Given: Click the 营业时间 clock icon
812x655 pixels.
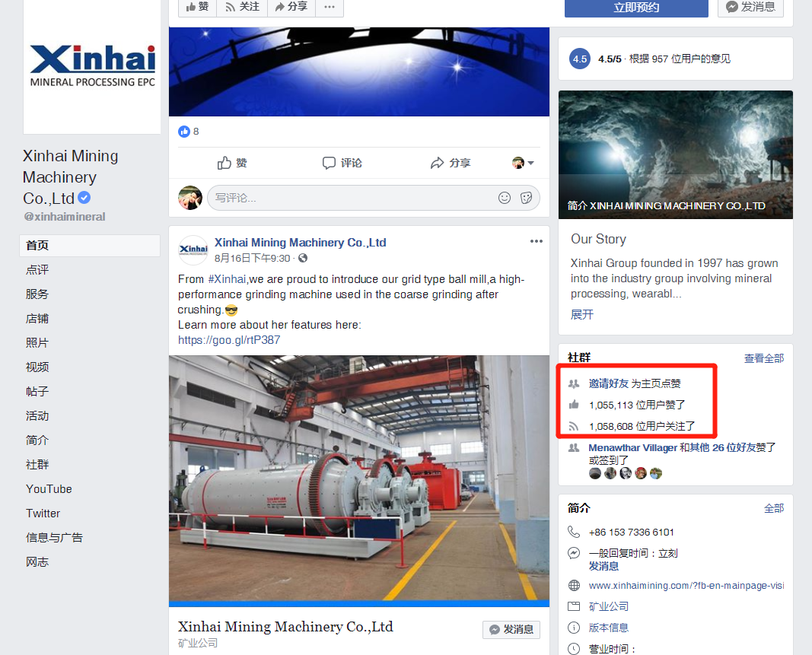Looking at the screenshot, I should tap(574, 649).
